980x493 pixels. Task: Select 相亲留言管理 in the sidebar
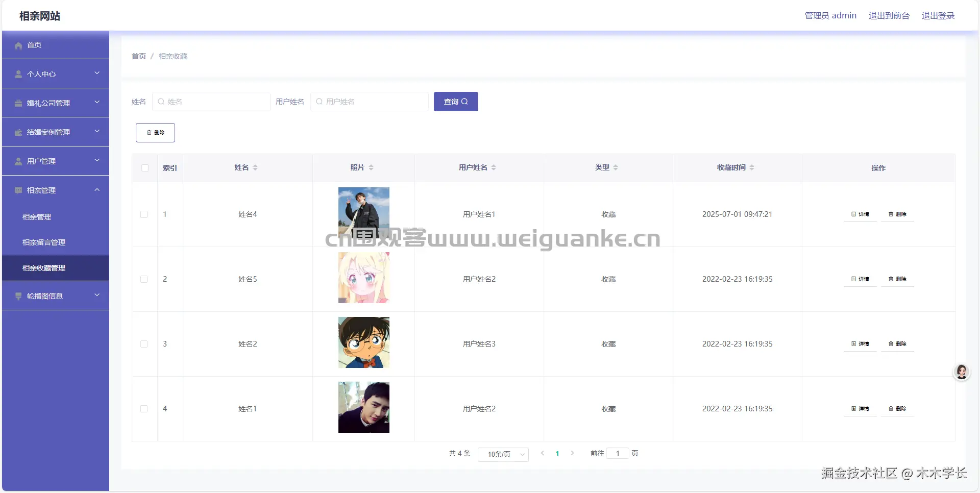[x=43, y=242]
